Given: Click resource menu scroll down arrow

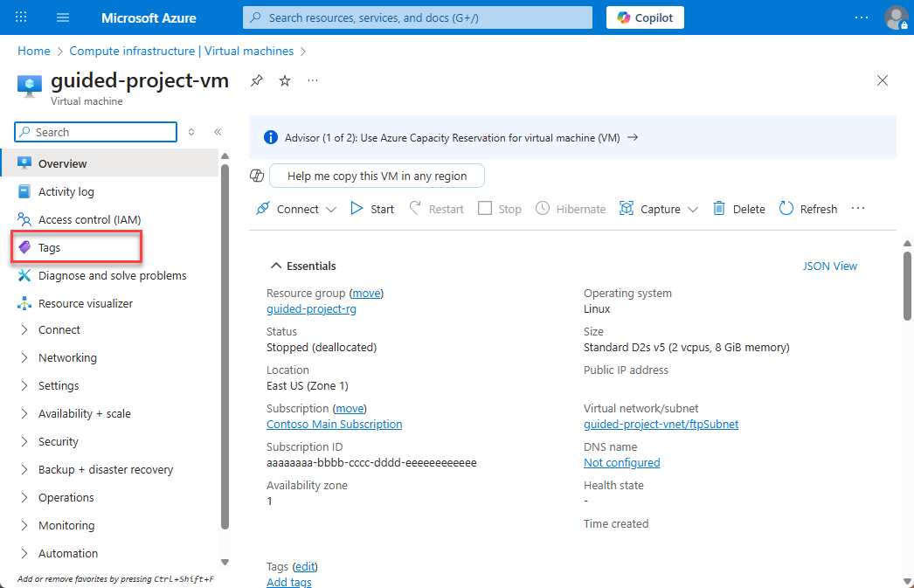Looking at the screenshot, I should point(225,563).
